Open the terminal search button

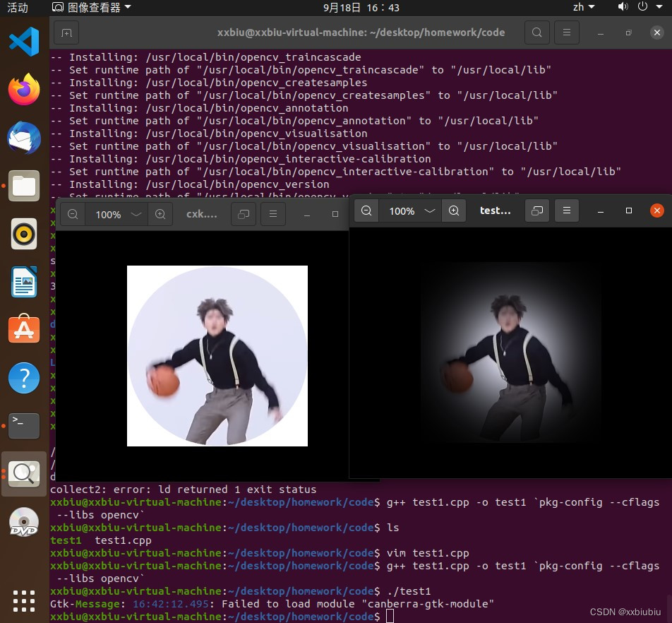click(537, 32)
